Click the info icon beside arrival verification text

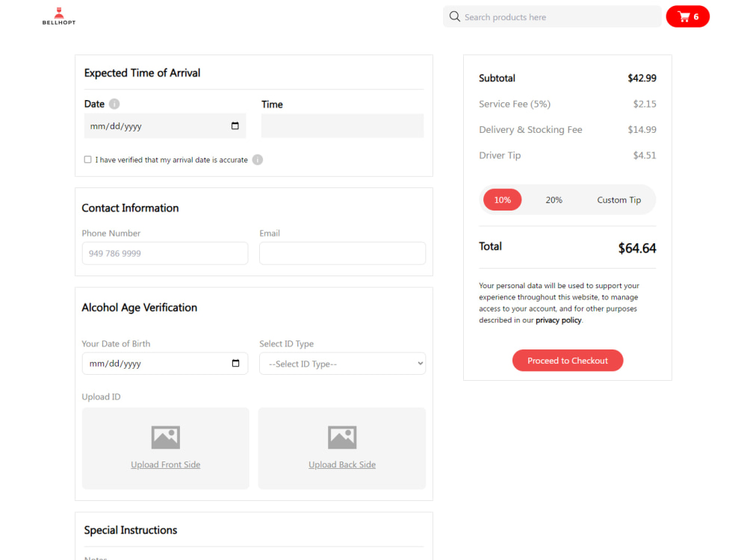(x=257, y=159)
